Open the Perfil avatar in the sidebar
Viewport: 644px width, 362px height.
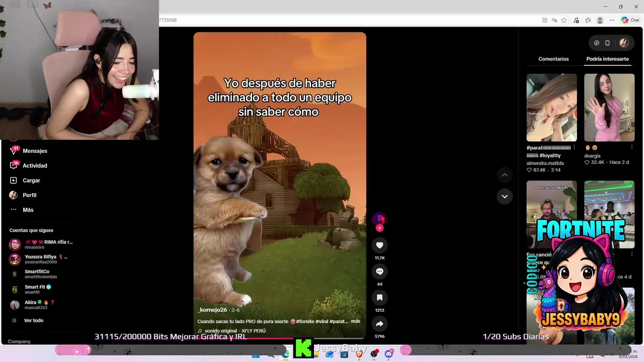click(14, 195)
